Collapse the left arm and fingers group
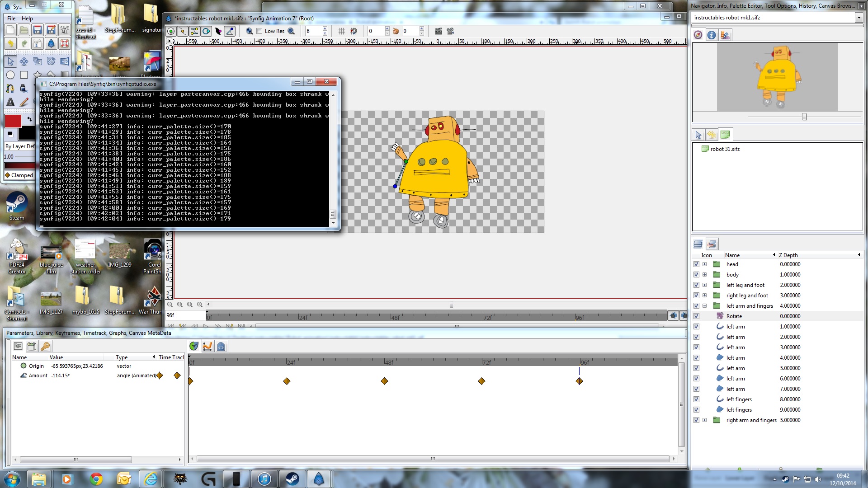 (704, 306)
